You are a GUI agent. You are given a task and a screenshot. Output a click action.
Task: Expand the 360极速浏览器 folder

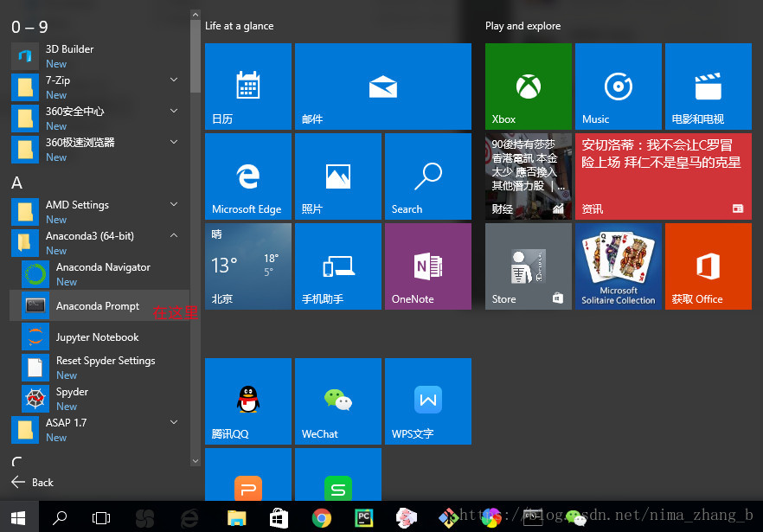[x=174, y=142]
